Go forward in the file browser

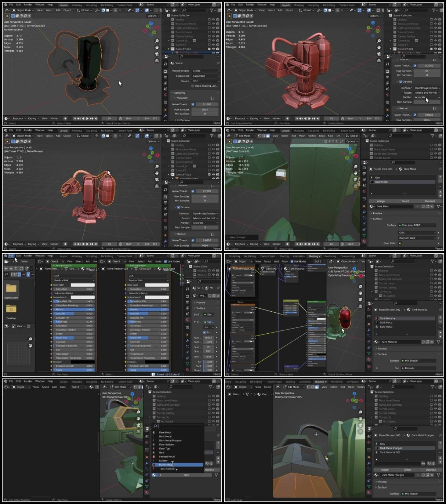(x=10, y=268)
